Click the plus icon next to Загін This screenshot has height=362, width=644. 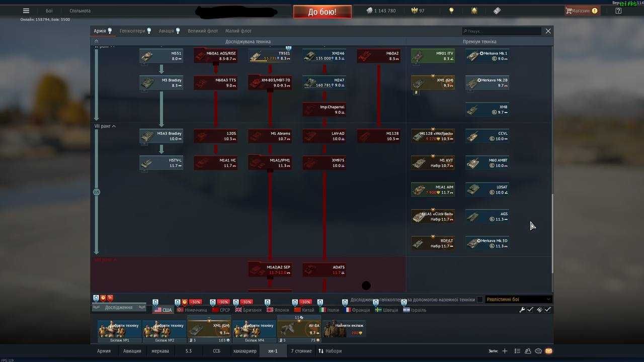pos(505,351)
